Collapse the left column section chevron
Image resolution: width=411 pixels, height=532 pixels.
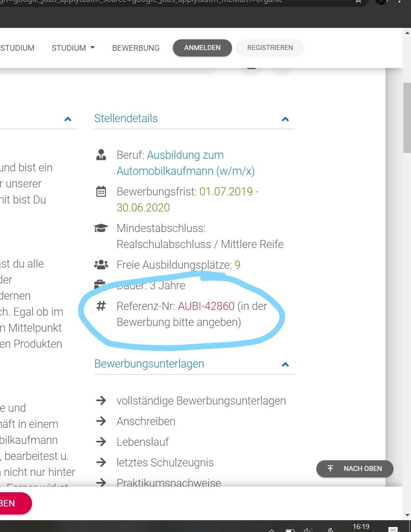click(x=68, y=119)
